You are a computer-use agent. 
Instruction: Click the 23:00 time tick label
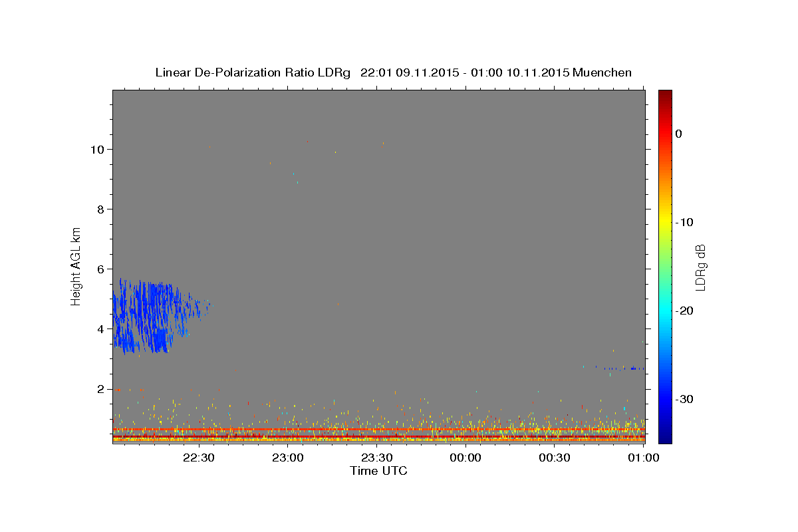(287, 458)
